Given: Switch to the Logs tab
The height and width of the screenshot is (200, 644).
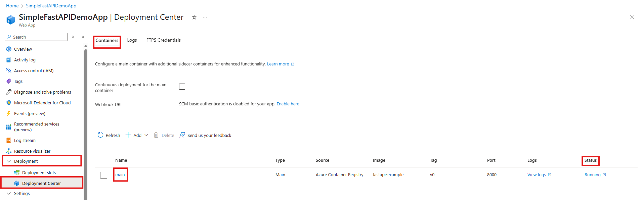Looking at the screenshot, I should (132, 40).
